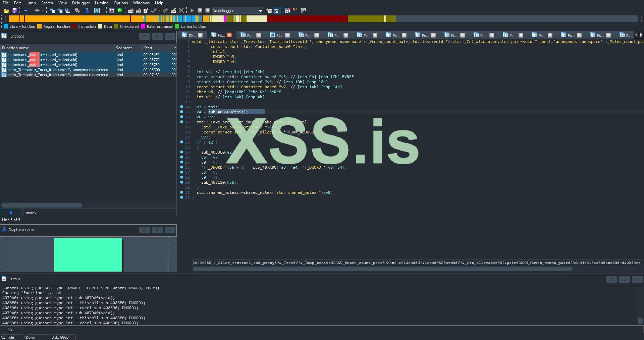Open the Options menu

121,3
